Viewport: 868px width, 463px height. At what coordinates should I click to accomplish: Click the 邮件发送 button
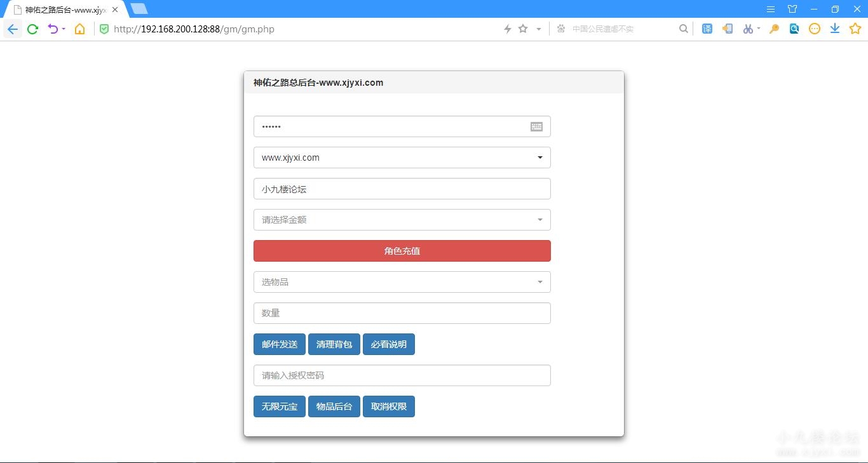279,344
